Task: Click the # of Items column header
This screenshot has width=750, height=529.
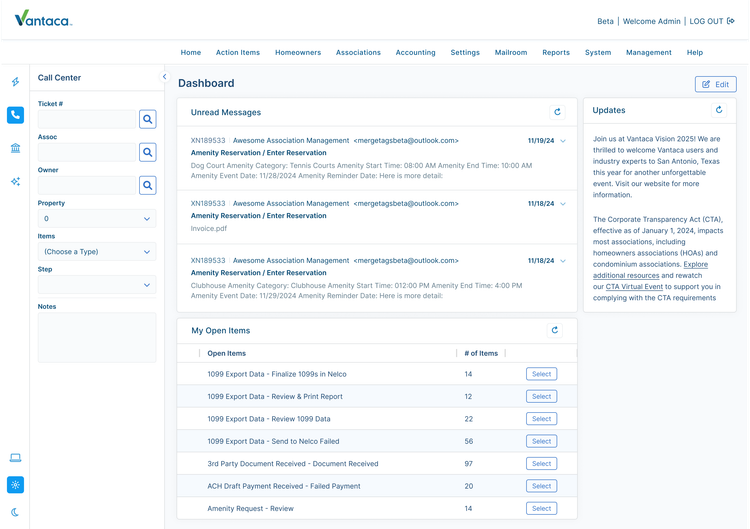Action: [481, 353]
